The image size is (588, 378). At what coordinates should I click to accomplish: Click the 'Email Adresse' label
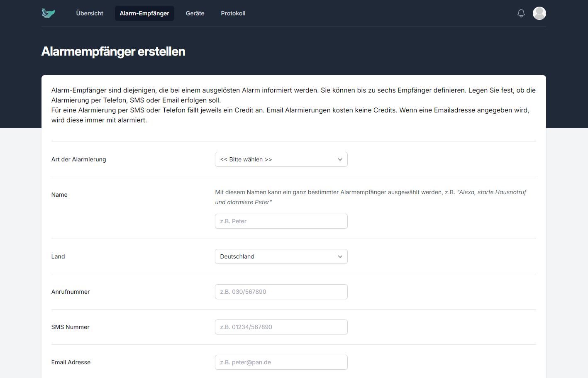[71, 362]
